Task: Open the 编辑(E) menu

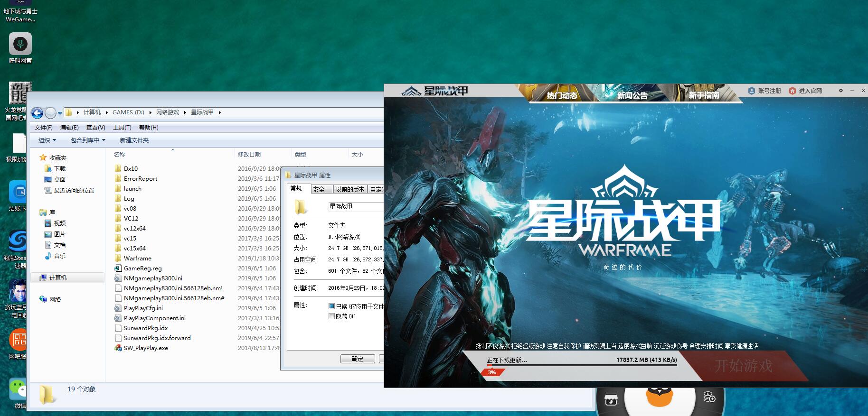Action: click(x=69, y=127)
